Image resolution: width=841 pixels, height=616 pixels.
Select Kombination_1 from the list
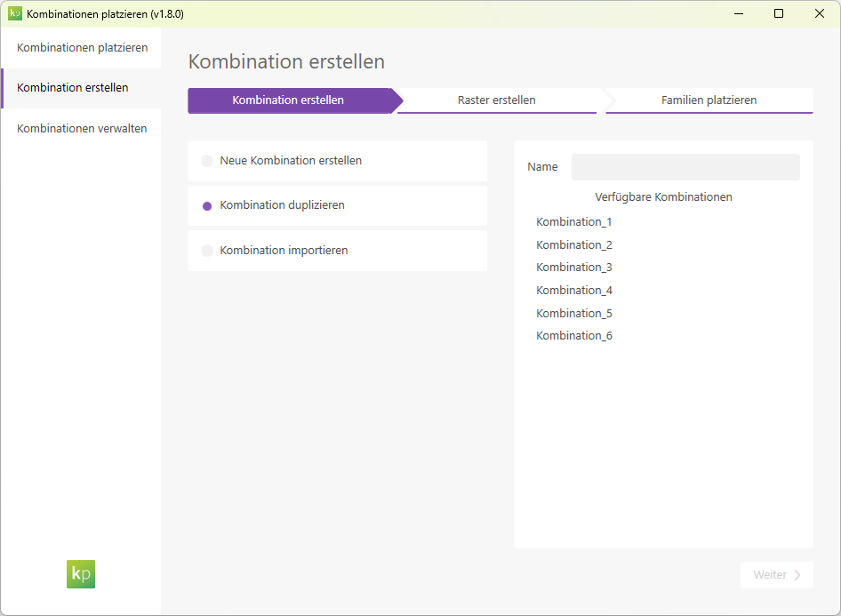(573, 221)
